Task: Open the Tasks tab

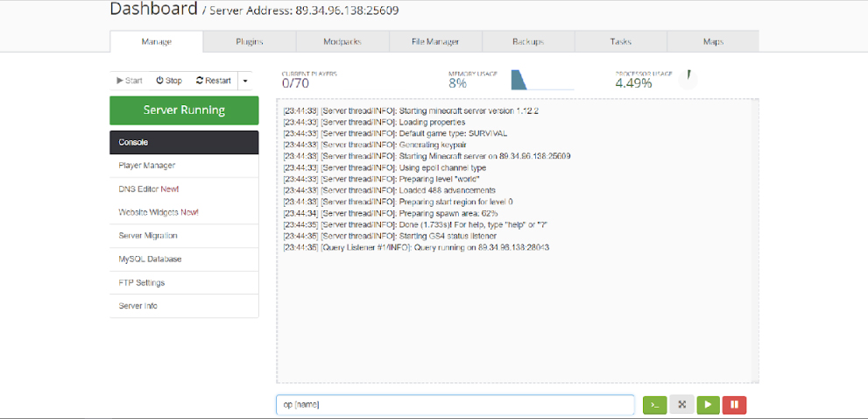Action: click(620, 42)
